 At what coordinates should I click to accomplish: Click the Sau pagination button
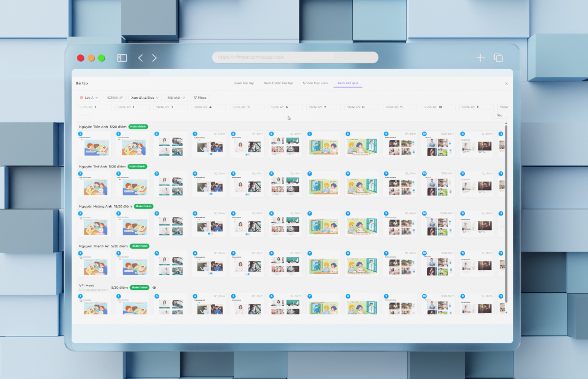[499, 115]
